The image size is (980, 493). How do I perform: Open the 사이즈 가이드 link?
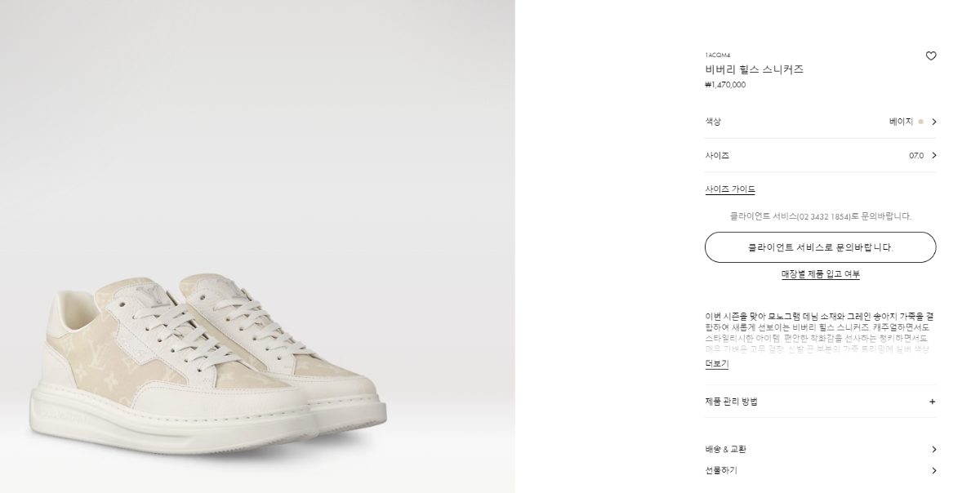(x=730, y=189)
